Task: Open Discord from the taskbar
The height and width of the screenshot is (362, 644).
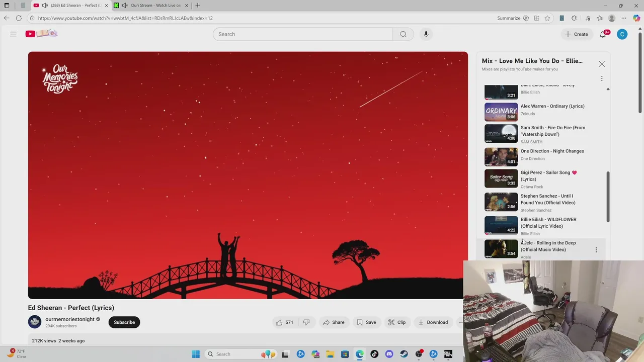Action: pyautogui.click(x=389, y=354)
